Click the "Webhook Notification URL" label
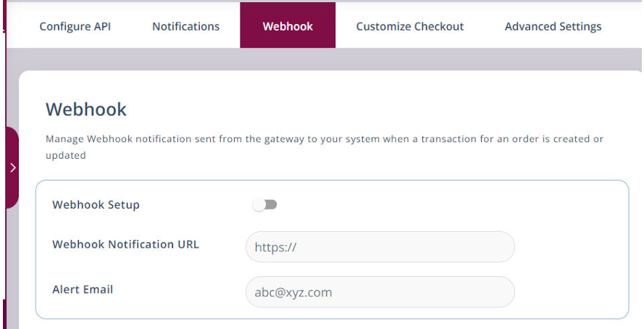Image resolution: width=644 pixels, height=329 pixels. (125, 244)
